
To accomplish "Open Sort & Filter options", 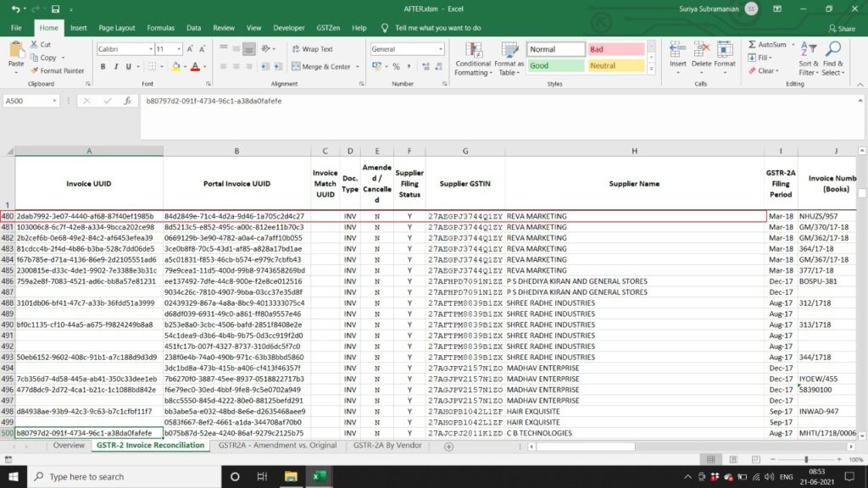I will pyautogui.click(x=809, y=58).
